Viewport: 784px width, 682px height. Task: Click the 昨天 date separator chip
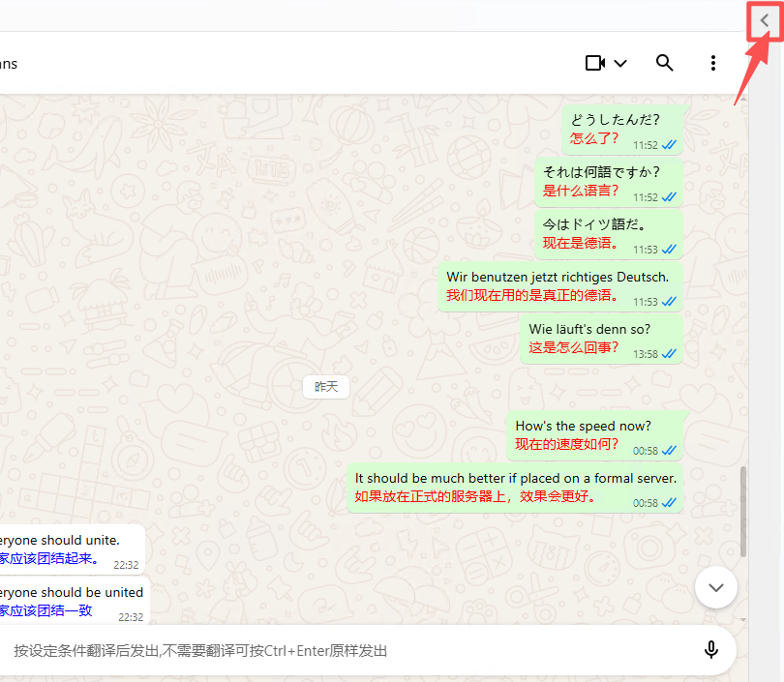click(x=326, y=387)
